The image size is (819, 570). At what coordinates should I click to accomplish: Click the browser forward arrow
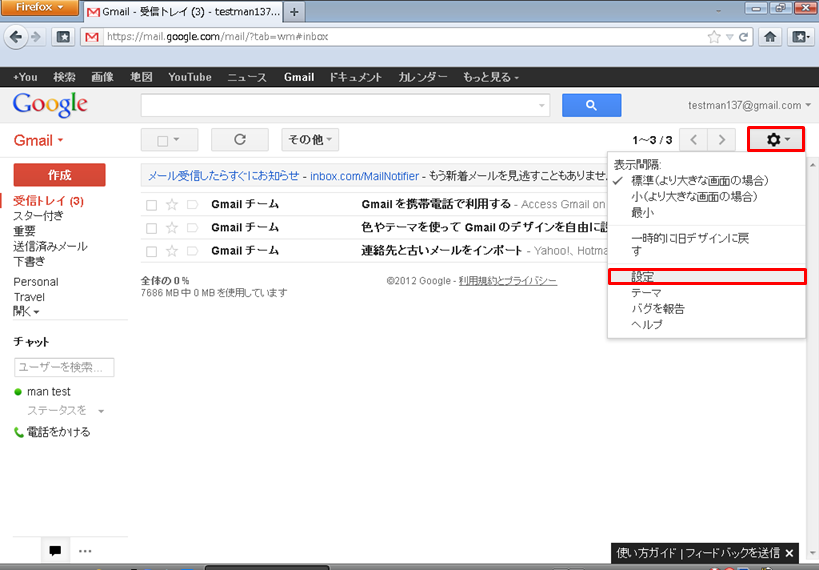pos(36,37)
